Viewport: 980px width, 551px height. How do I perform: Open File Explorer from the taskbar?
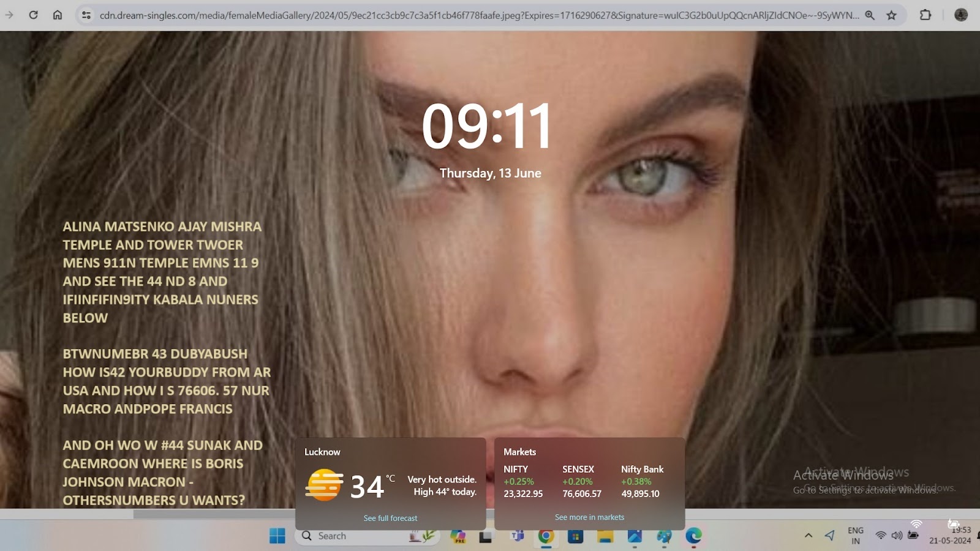605,536
